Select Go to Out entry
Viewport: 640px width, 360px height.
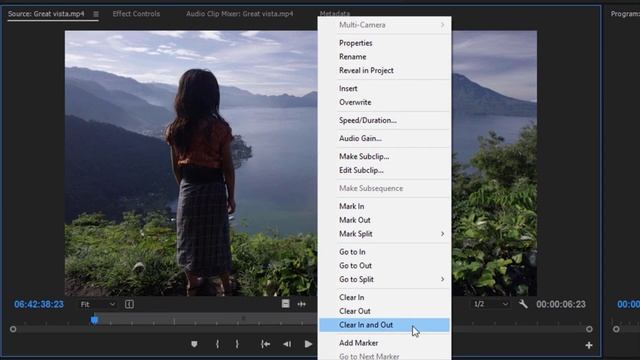click(x=384, y=266)
